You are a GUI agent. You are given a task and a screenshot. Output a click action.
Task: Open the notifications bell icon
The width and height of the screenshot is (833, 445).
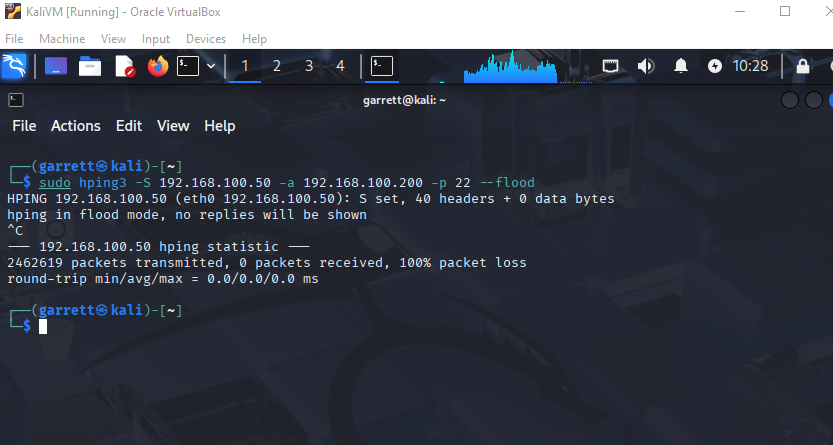(x=681, y=66)
